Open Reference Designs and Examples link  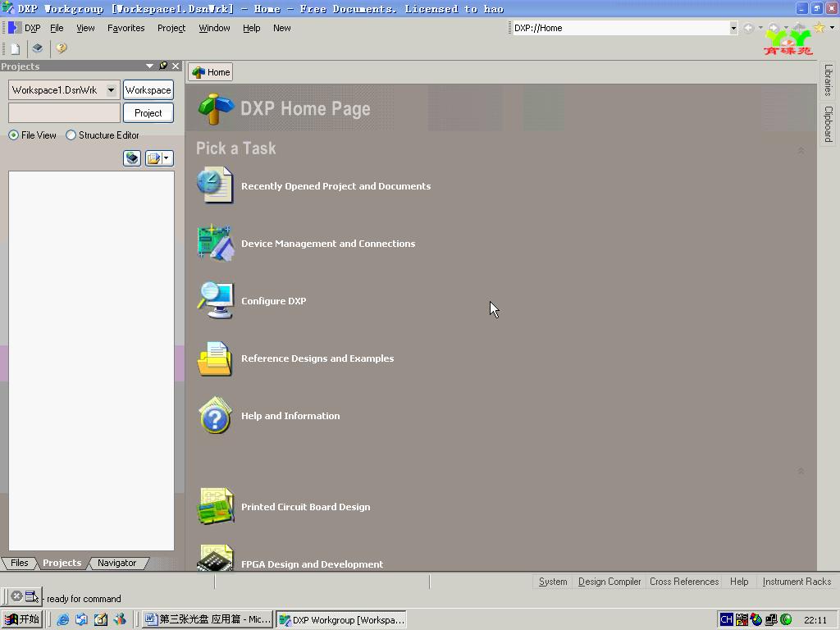pos(317,358)
